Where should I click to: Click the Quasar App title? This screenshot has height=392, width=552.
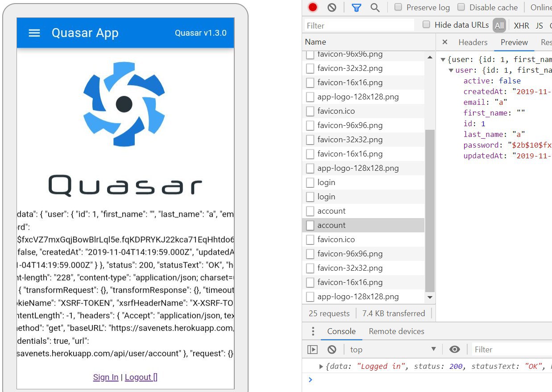tap(85, 33)
